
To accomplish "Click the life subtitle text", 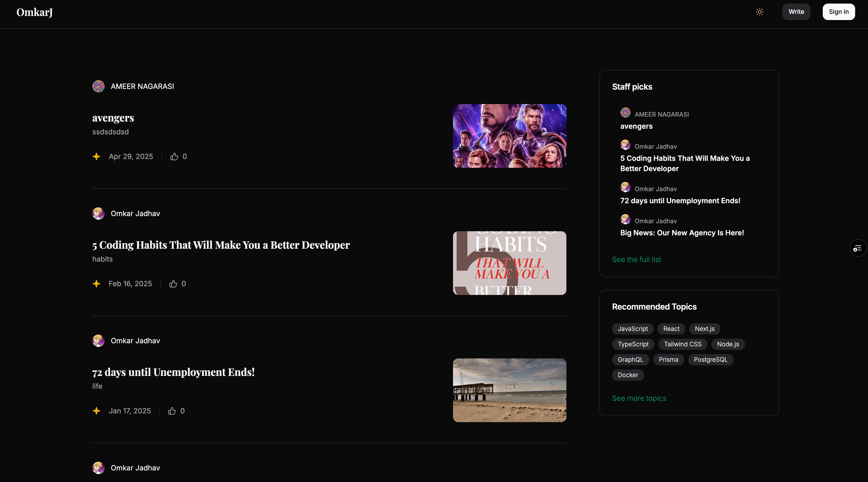I will coord(97,386).
